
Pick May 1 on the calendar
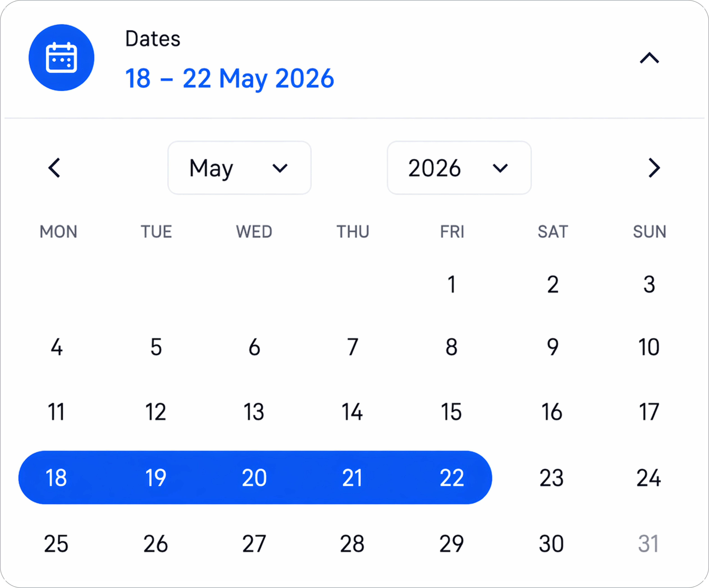coord(451,284)
